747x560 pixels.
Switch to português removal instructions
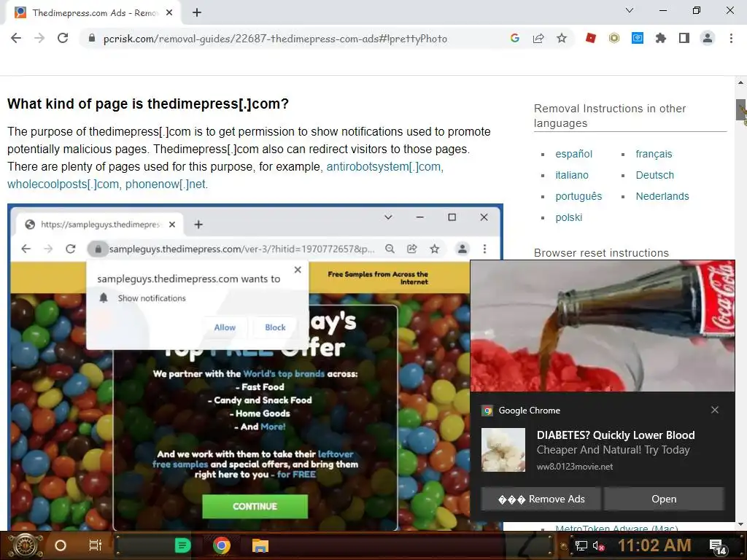578,196
